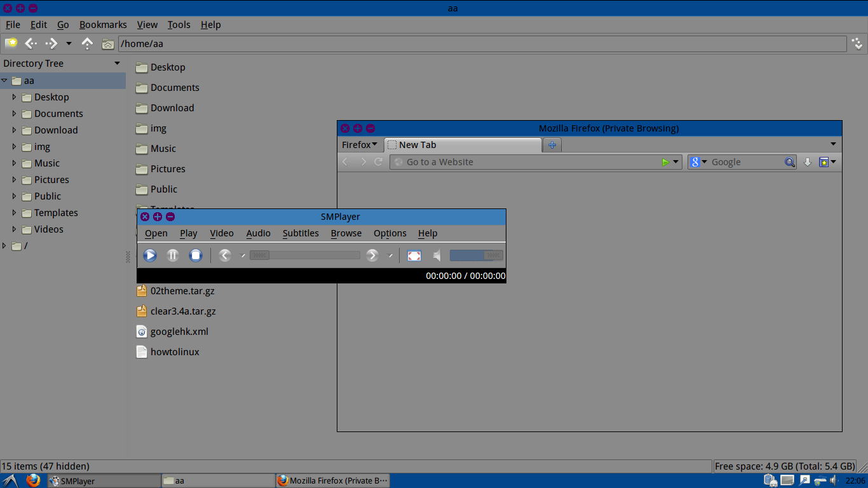The image size is (868, 488).
Task: Open the Firefox menu button
Action: click(360, 145)
